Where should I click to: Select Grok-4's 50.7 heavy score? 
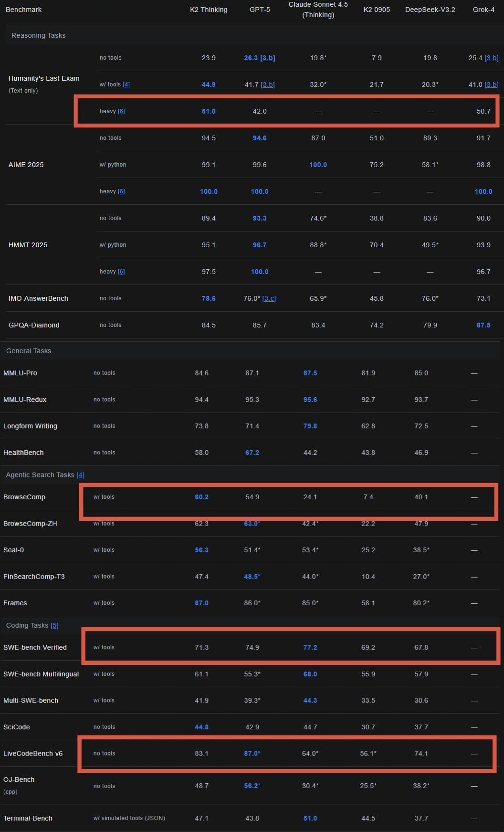point(483,111)
